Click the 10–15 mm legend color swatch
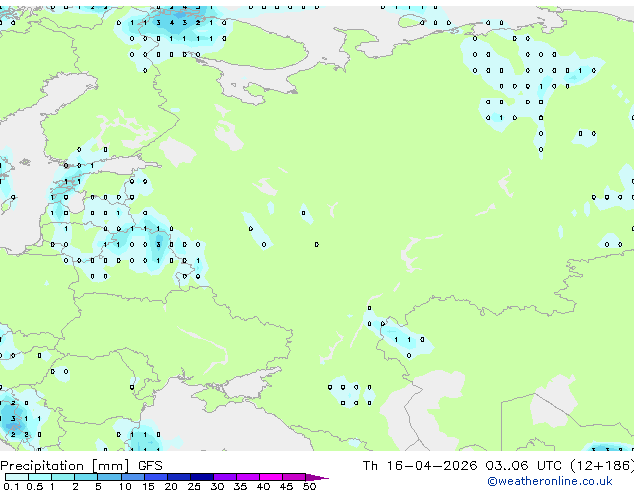Image resolution: width=634 pixels, height=490 pixels. coord(133,477)
